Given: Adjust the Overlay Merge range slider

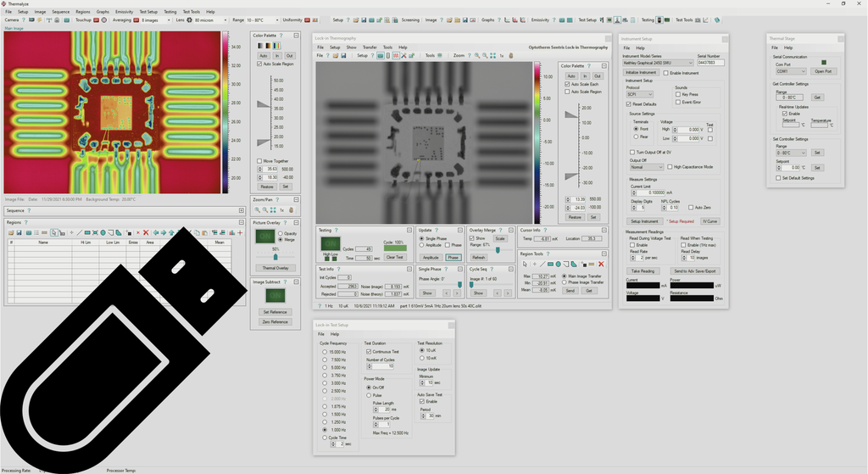Looking at the screenshot, I should click(497, 249).
